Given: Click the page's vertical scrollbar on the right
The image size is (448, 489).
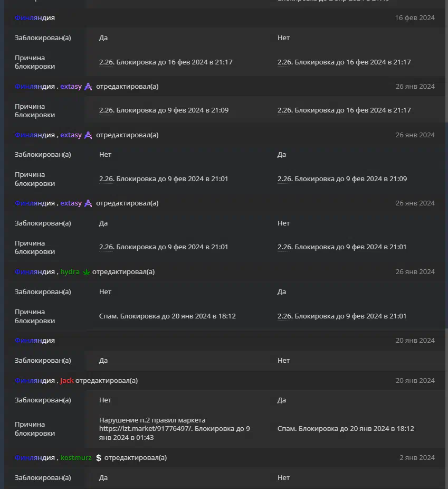Looking at the screenshot, I should [446, 62].
